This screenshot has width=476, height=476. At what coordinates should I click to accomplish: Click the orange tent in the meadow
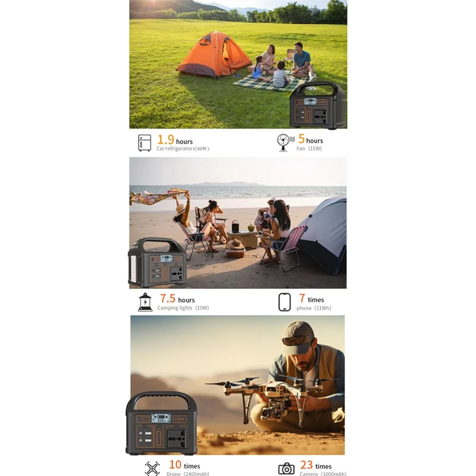[214, 55]
